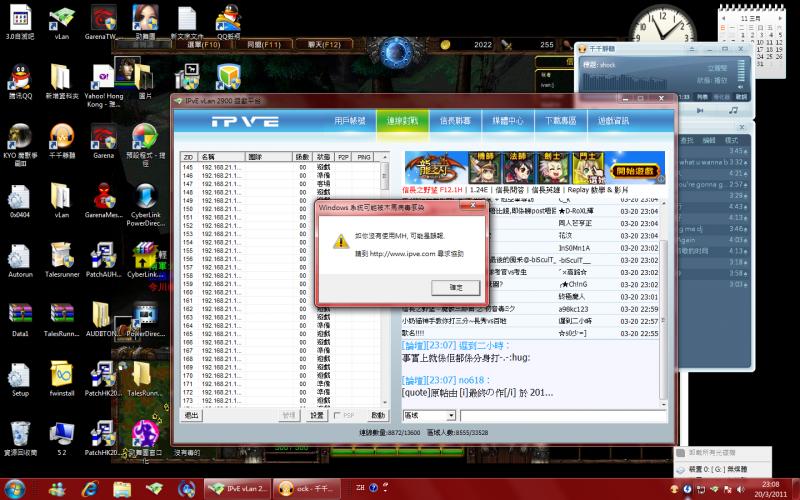This screenshot has width=800, height=500.
Task: Click the 狀態 column header
Action: (x=323, y=157)
